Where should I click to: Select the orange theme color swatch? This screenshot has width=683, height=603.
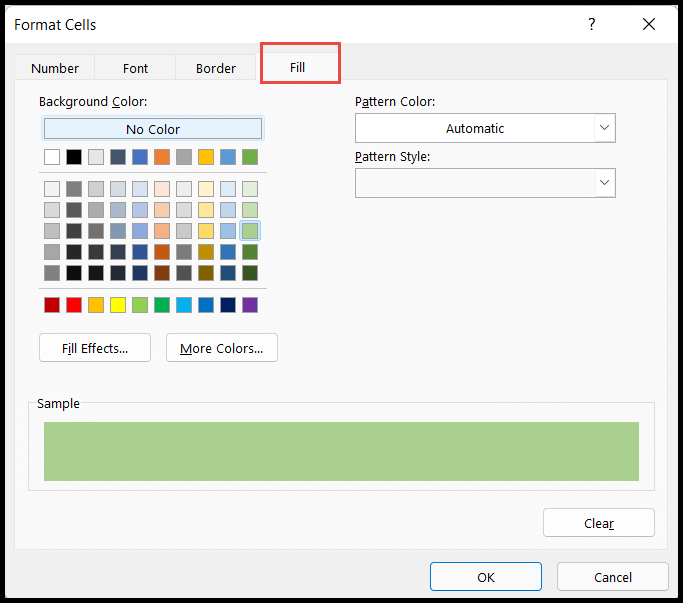(162, 157)
